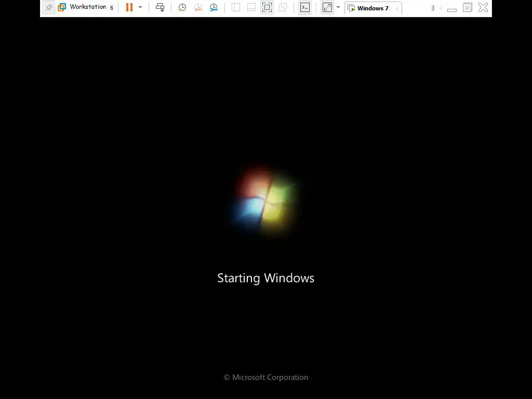Open the console view icon

point(305,7)
